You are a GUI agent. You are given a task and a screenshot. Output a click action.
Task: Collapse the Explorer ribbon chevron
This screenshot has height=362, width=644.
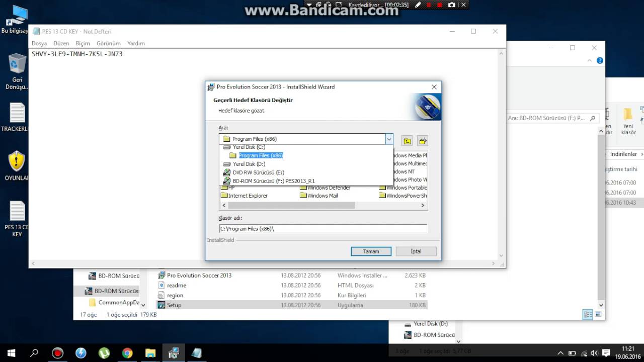[x=590, y=60]
